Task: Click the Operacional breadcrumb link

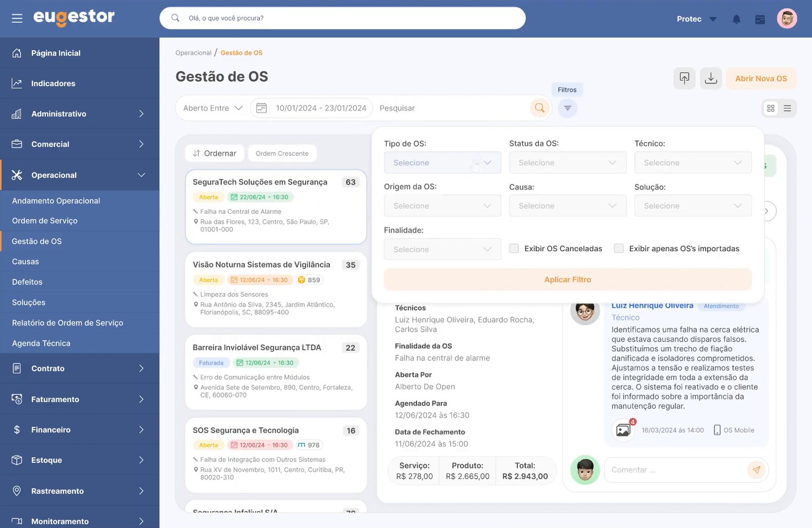Action: pos(193,53)
